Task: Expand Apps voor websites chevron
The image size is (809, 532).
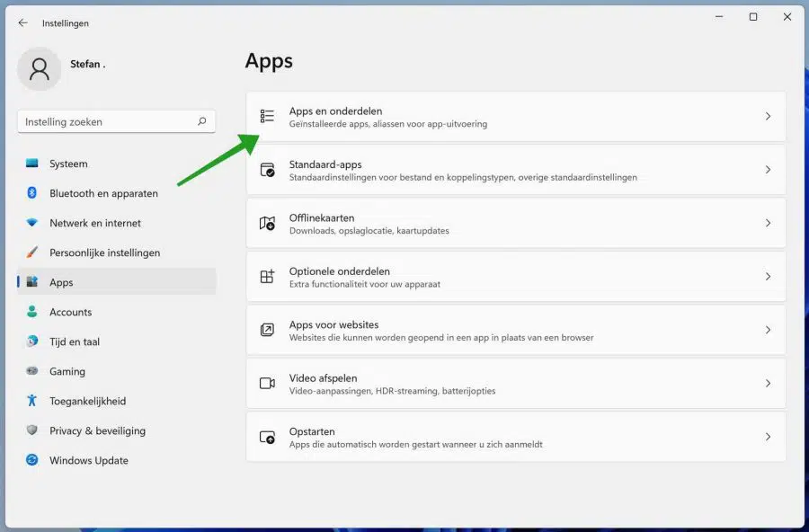Action: point(768,330)
